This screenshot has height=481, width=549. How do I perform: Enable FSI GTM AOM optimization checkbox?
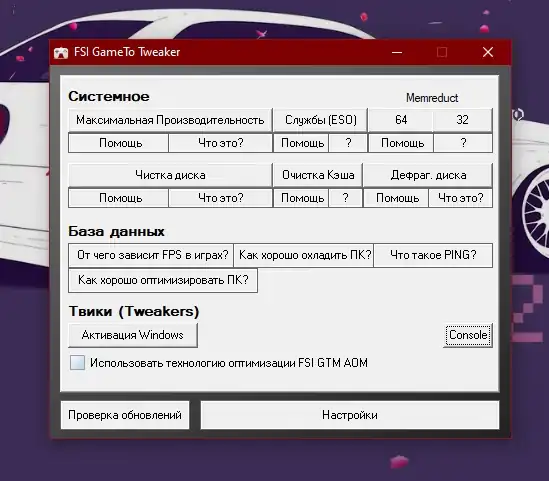pos(77,362)
